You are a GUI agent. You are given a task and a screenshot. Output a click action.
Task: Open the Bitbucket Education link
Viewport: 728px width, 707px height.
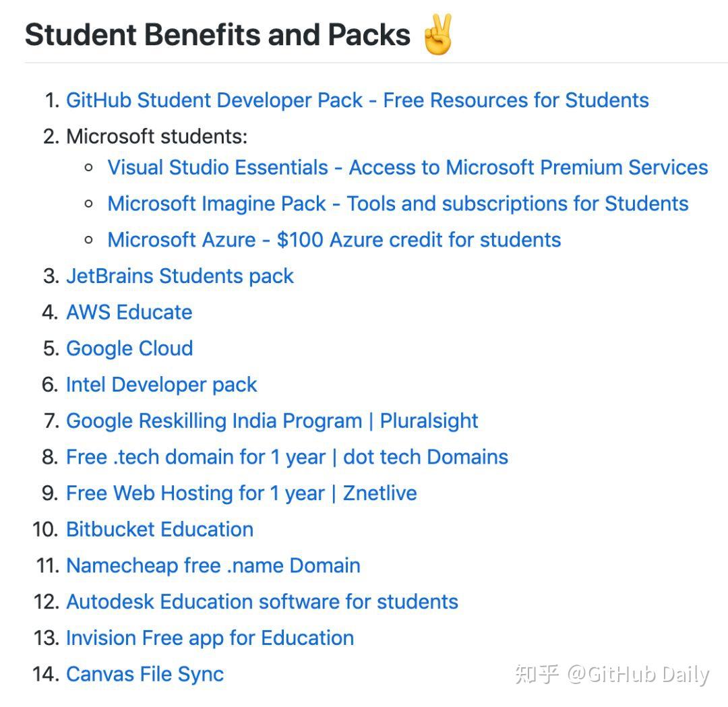(160, 530)
